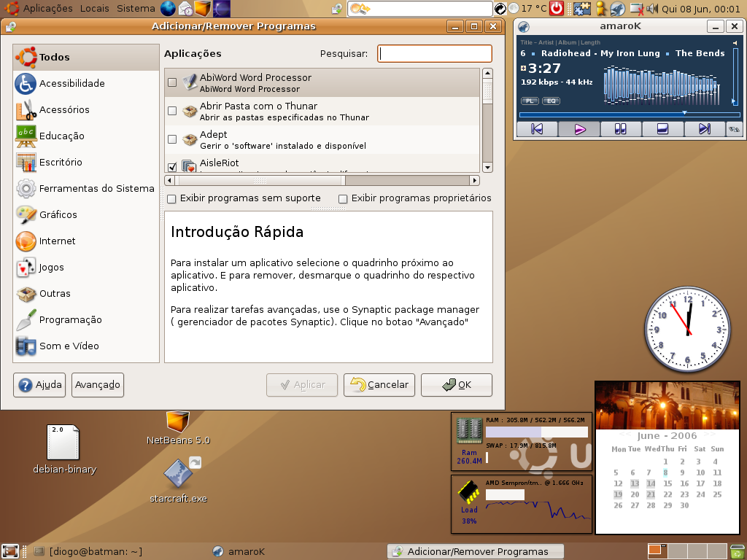
Task: Switch to the first workspace in pager
Action: coord(657,551)
